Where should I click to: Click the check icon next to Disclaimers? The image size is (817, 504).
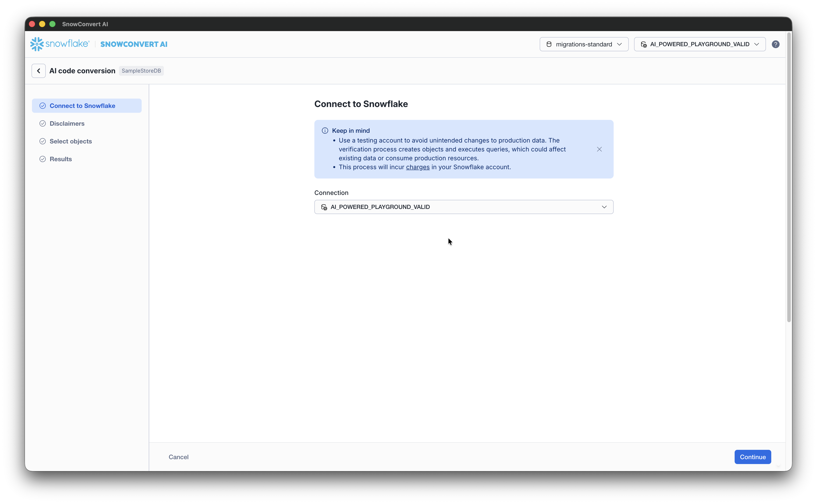point(43,123)
